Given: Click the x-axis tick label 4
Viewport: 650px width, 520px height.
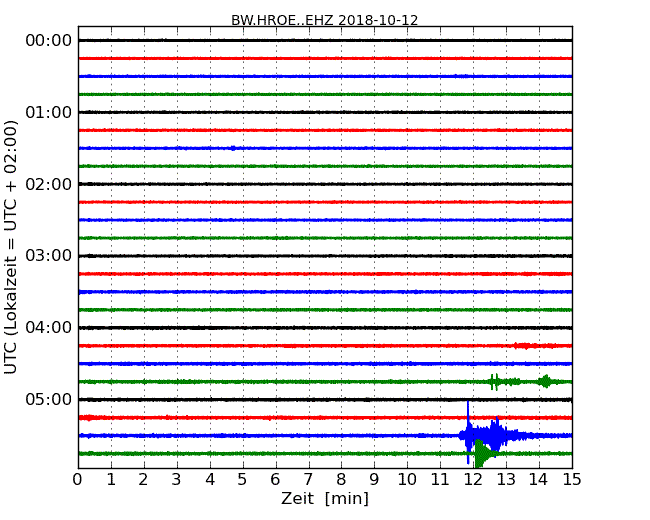Looking at the screenshot, I should point(210,480).
